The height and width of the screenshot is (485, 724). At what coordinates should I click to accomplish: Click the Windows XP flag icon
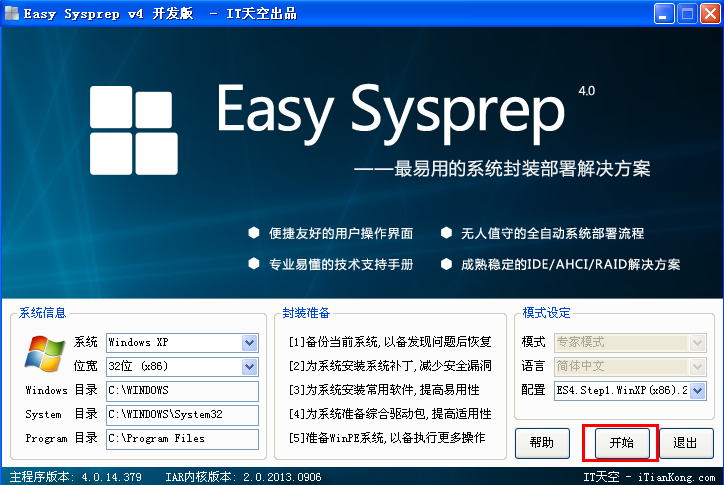click(x=43, y=353)
